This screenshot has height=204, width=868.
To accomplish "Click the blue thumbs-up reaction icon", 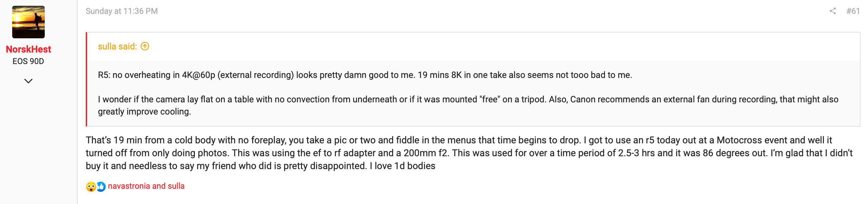I will [101, 187].
